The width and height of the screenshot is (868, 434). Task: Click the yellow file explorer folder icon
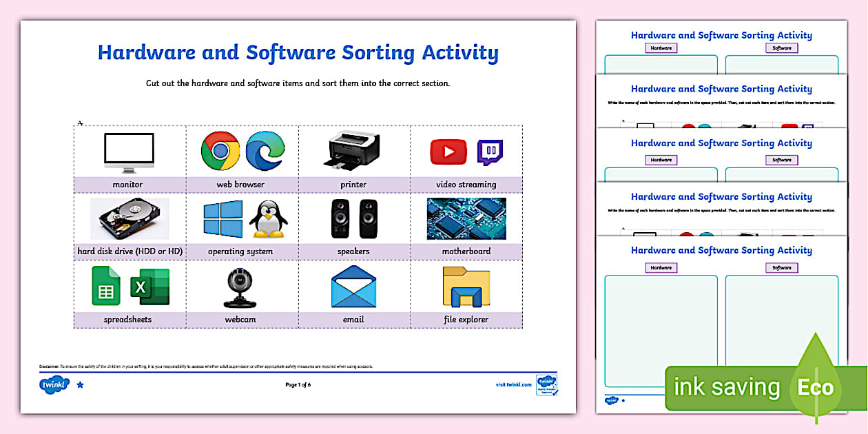click(467, 287)
